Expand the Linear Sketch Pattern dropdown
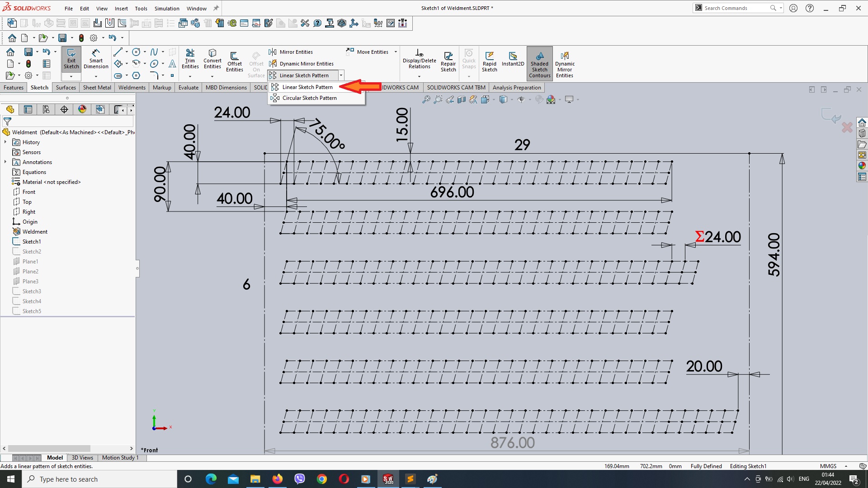The height and width of the screenshot is (488, 868). 340,75
